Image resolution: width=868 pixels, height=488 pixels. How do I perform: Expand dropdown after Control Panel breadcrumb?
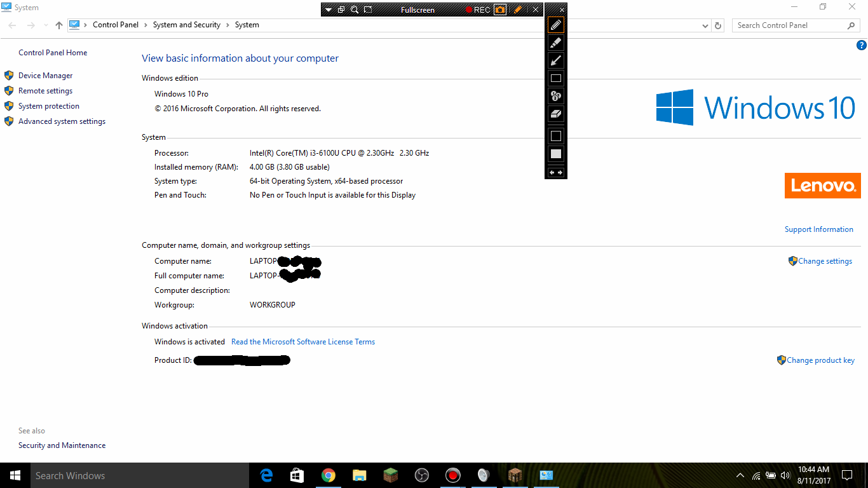pos(146,25)
